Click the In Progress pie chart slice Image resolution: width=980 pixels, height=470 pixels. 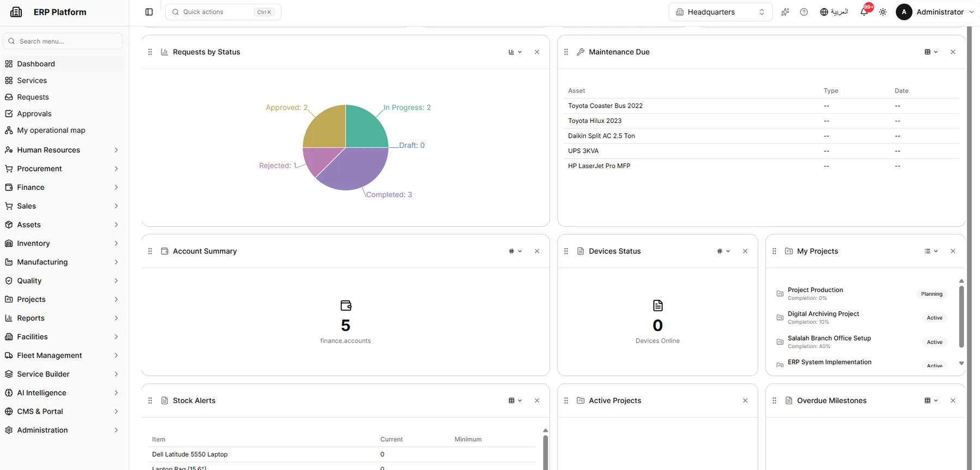pos(364,128)
